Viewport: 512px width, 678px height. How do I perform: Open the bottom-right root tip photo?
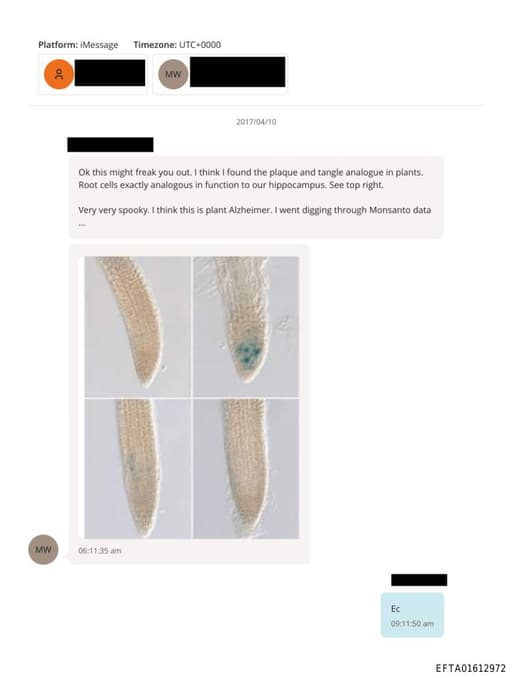click(246, 468)
